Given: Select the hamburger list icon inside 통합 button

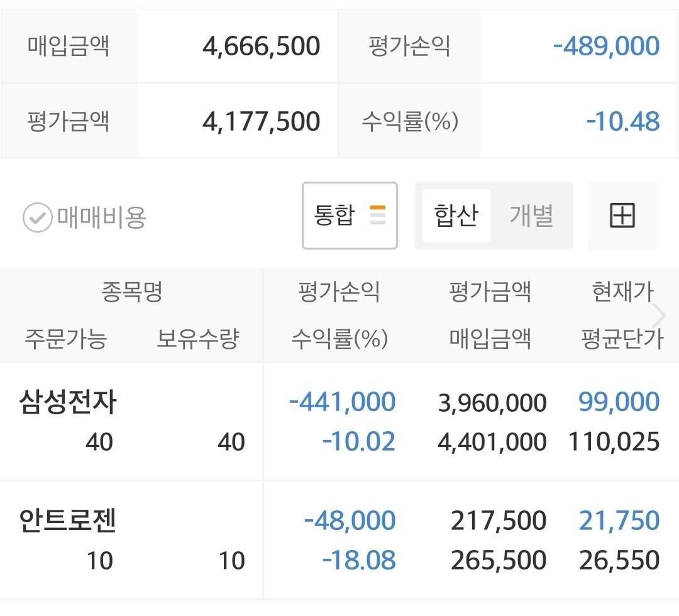Looking at the screenshot, I should click(x=377, y=215).
